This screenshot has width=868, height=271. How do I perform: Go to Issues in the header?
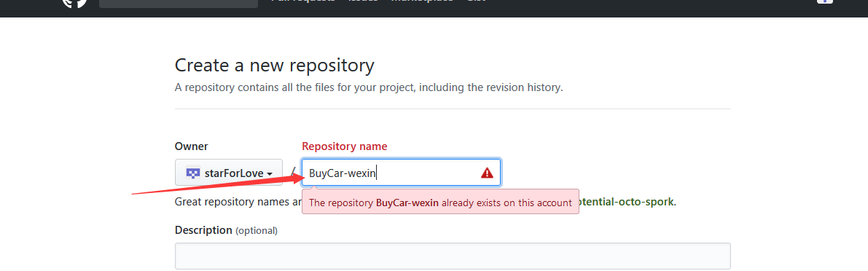[x=363, y=1]
